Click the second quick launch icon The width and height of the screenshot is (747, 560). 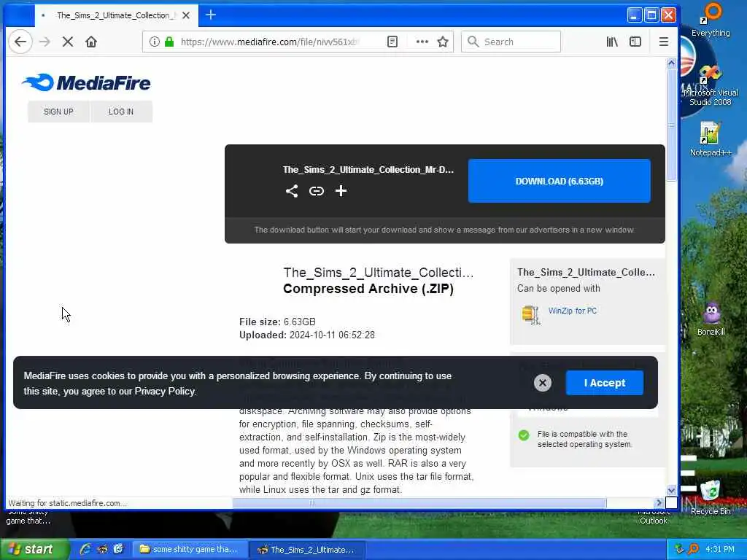tap(102, 550)
